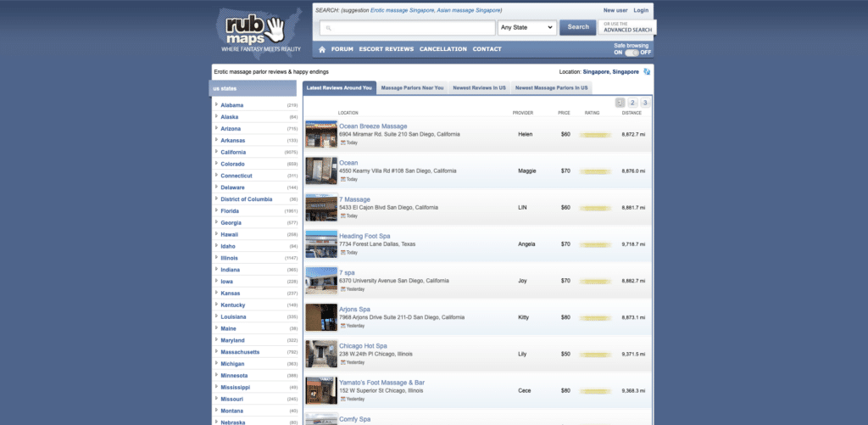
Task: Click the rating bar for Ocean Breeze Massage
Action: (x=595, y=135)
